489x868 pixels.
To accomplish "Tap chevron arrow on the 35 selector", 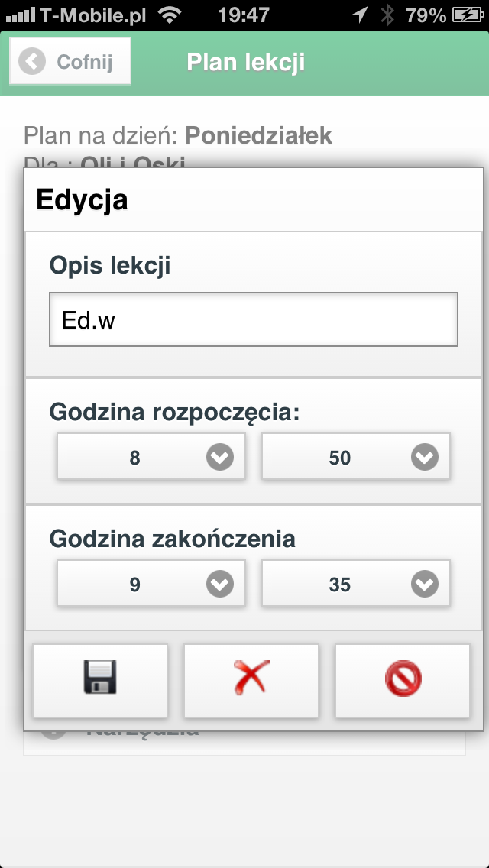I will [x=425, y=584].
